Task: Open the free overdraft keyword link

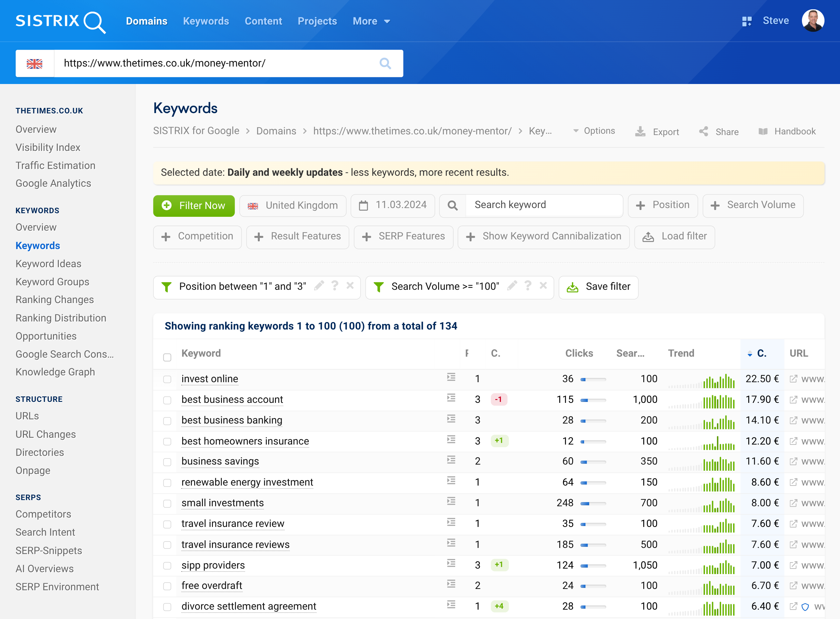Action: tap(212, 585)
